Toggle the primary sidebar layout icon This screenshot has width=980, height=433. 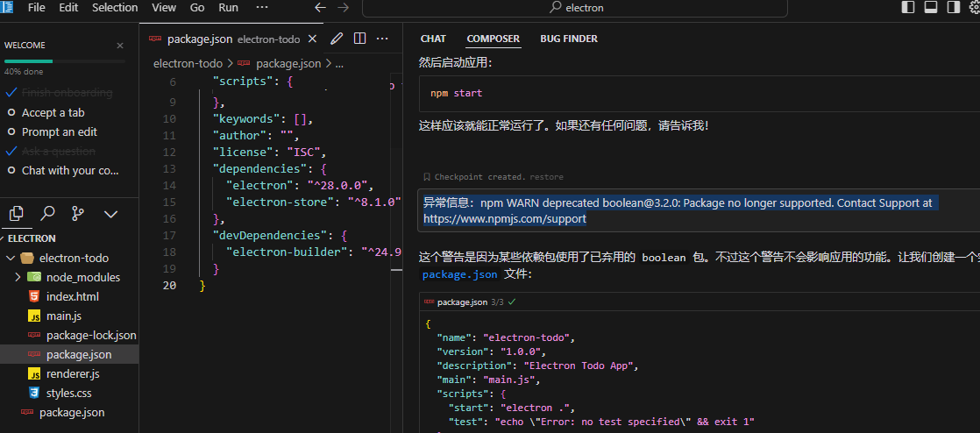[x=908, y=7]
